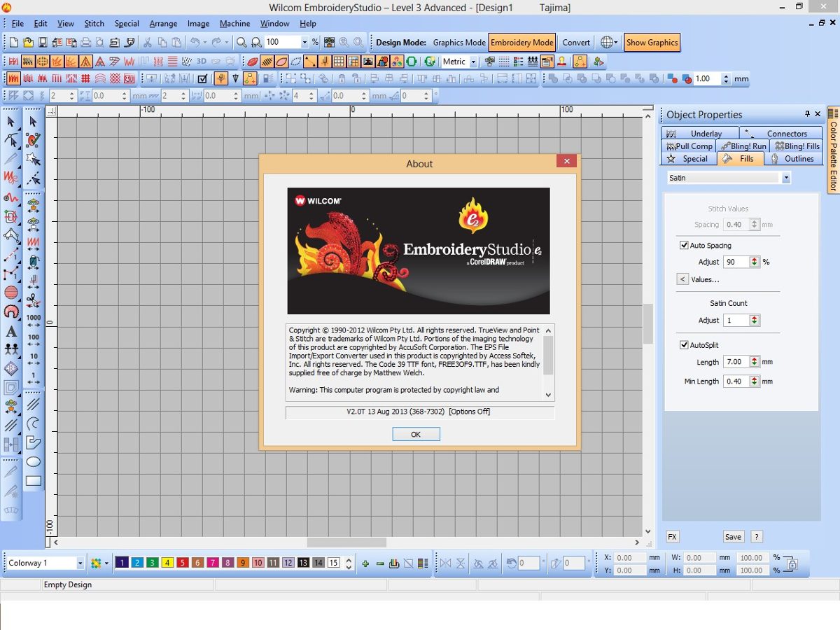Toggle the Auto Spacing checkbox
The width and height of the screenshot is (840, 630).
(x=684, y=246)
